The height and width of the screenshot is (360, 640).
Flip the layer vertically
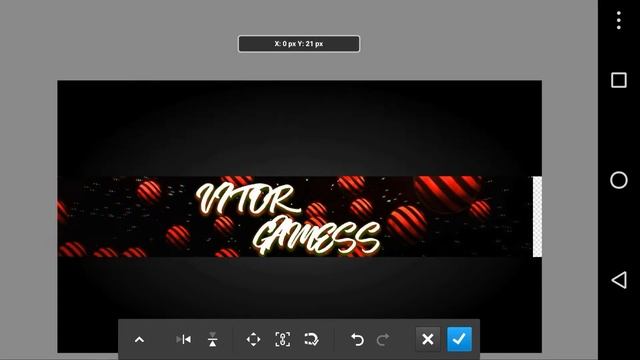point(212,339)
